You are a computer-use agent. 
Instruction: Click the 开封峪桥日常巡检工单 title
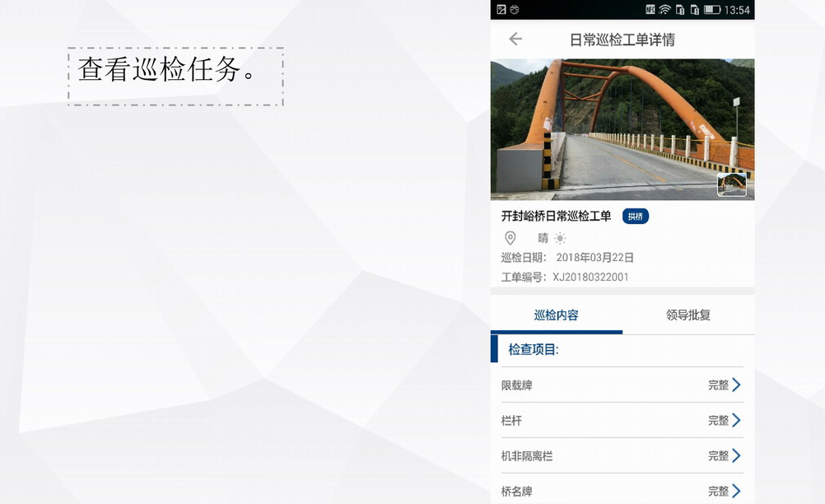[556, 217]
